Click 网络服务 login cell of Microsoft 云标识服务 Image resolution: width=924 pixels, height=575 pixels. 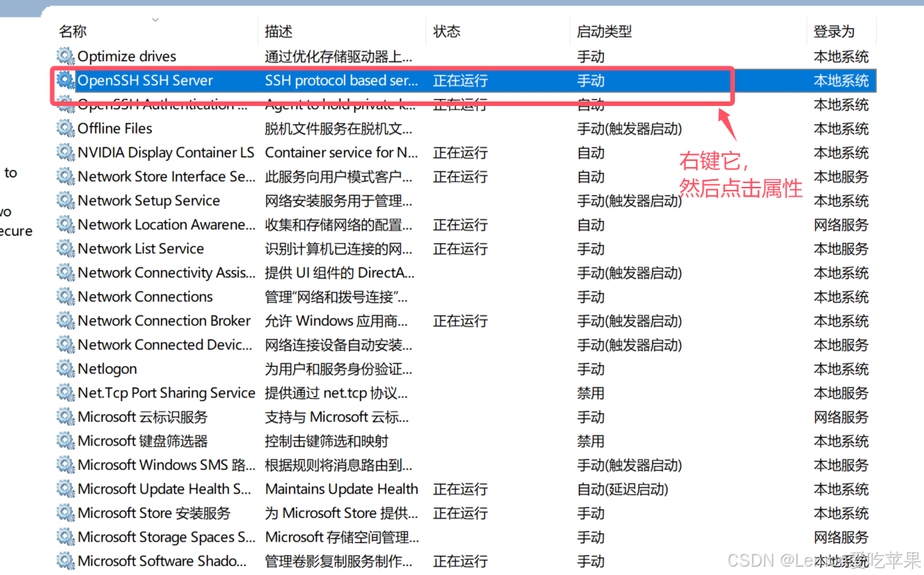[841, 417]
